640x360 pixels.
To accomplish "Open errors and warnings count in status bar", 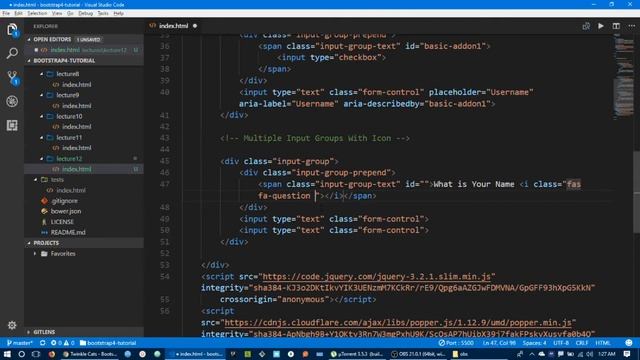I will [x=62, y=343].
